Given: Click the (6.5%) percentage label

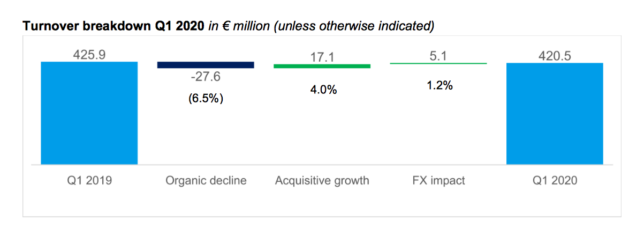Looking at the screenshot, I should pyautogui.click(x=206, y=99).
